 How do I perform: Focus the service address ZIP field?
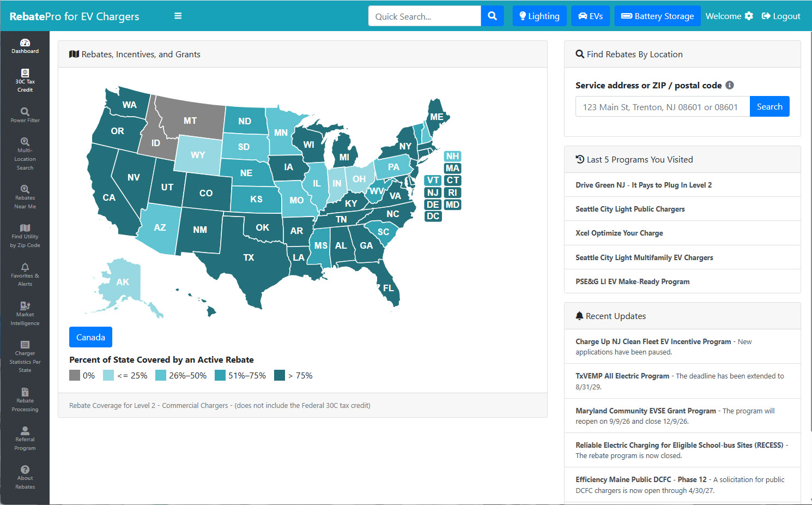[x=663, y=106]
